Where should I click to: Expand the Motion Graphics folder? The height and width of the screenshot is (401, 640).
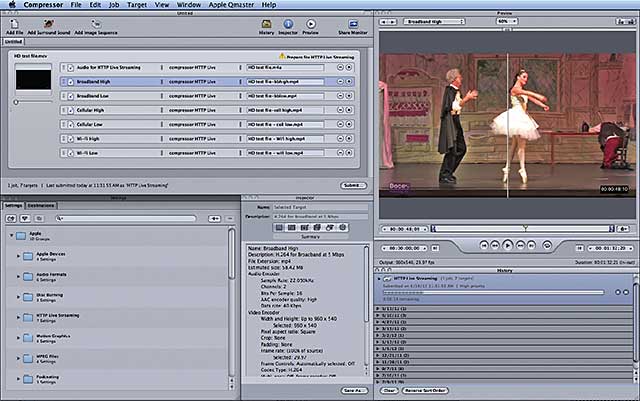[18, 338]
